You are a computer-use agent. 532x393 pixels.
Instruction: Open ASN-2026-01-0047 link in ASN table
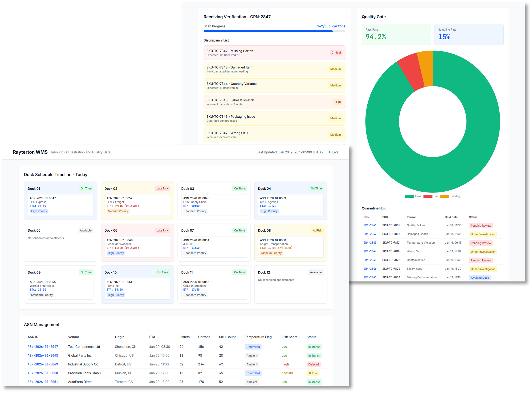coord(43,347)
